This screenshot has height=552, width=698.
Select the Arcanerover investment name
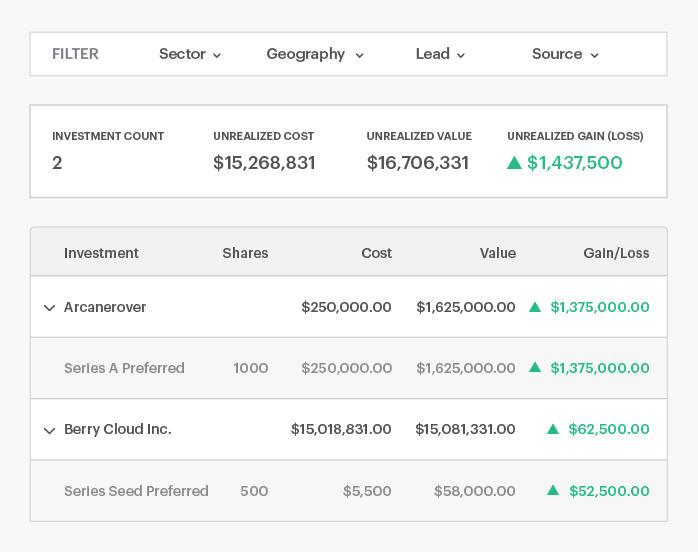click(x=105, y=307)
